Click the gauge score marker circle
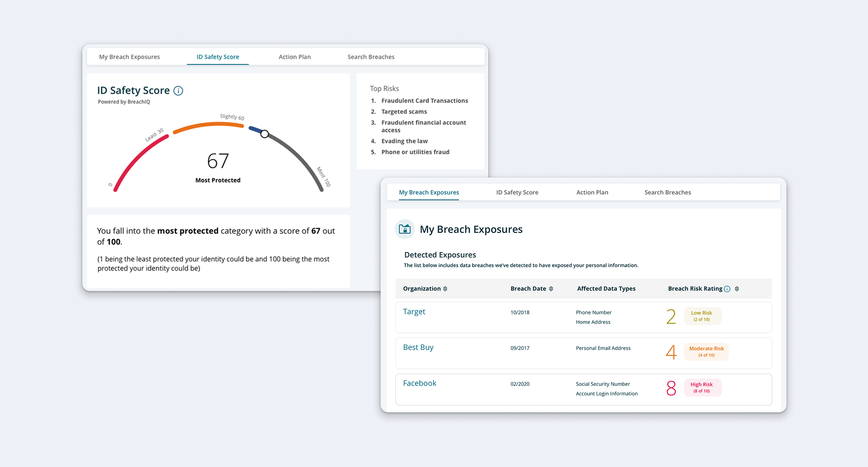This screenshot has width=868, height=467. pos(264,134)
